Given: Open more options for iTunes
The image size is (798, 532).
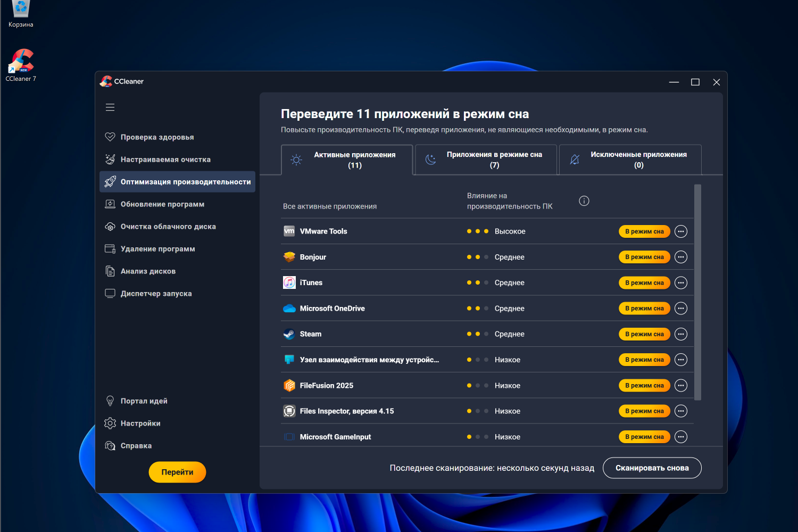Looking at the screenshot, I should [x=681, y=282].
